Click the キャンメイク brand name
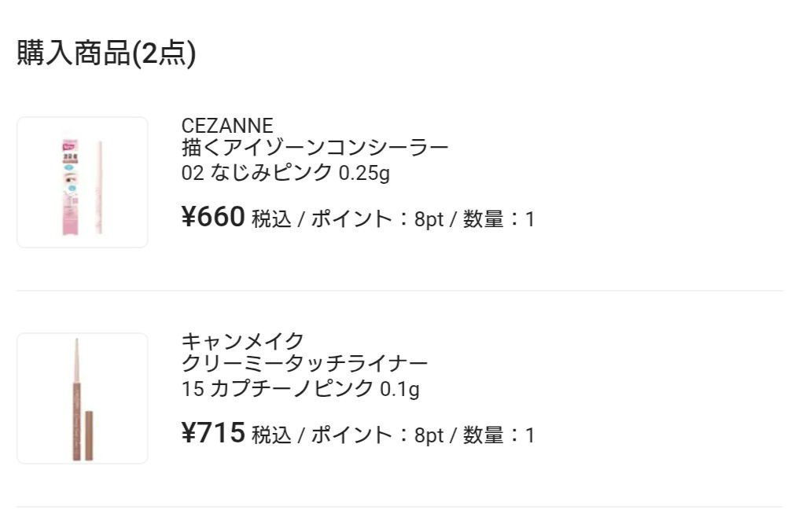Image resolution: width=799 pixels, height=532 pixels. tap(242, 341)
